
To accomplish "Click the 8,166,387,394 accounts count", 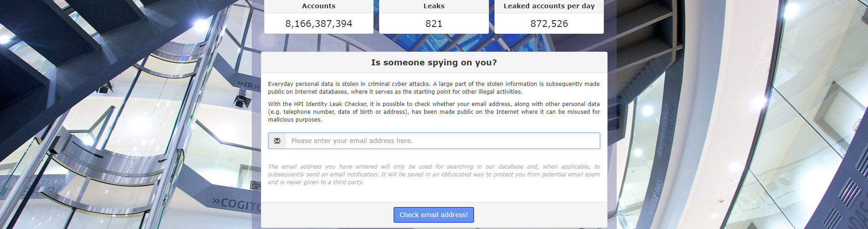I will coord(319,24).
